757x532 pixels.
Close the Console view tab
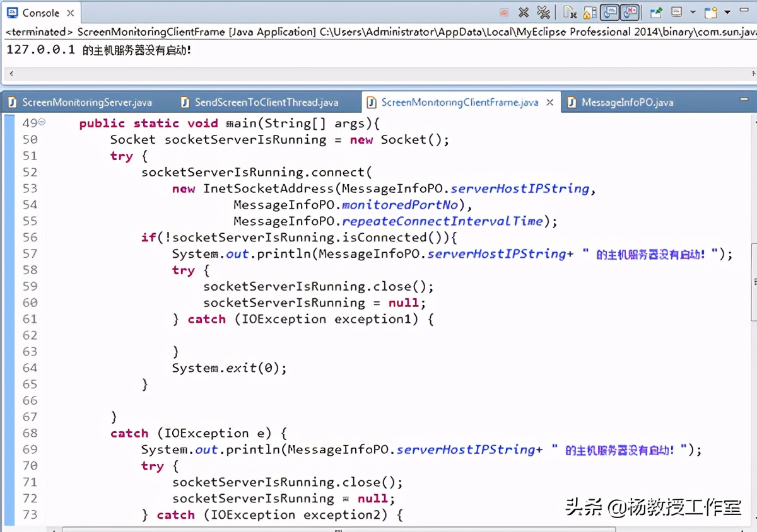click(x=70, y=13)
